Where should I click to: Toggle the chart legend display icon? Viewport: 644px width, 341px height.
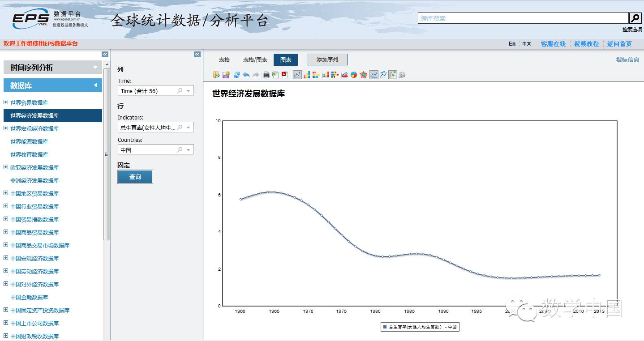393,75
